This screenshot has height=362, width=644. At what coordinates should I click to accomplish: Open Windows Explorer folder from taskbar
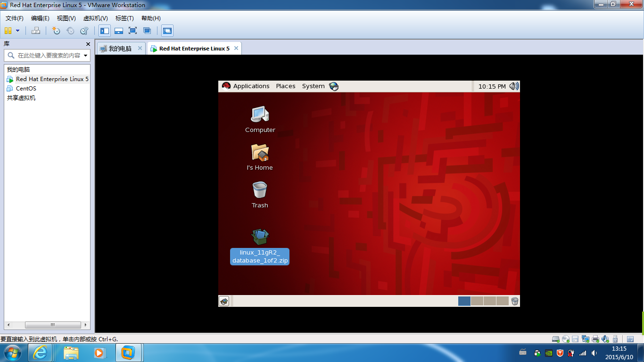click(x=71, y=353)
